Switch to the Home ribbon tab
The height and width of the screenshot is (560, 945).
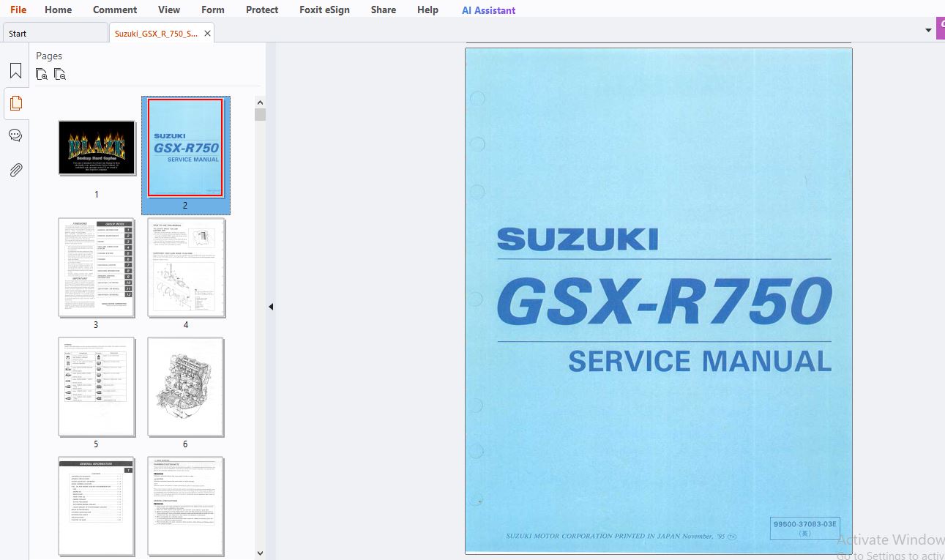59,10
